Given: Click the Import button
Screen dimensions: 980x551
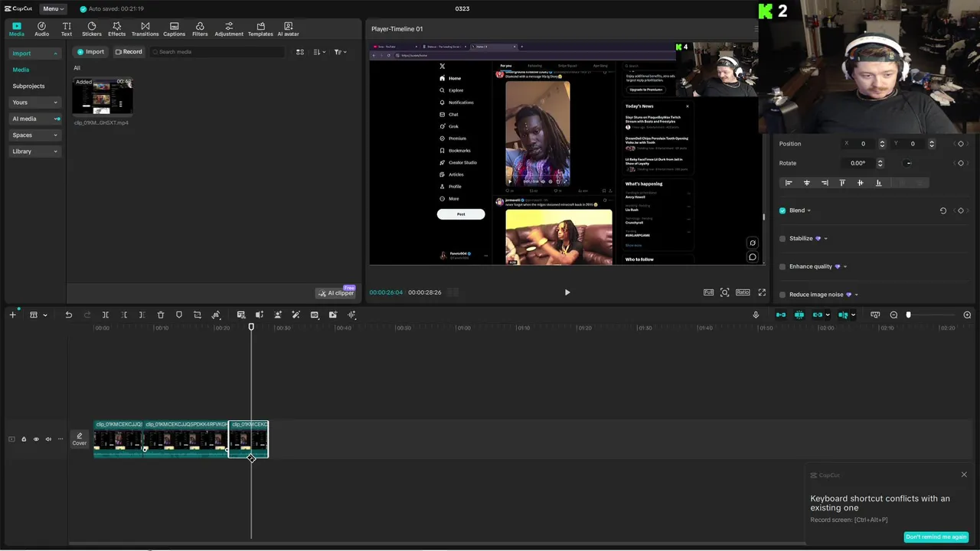Looking at the screenshot, I should click(90, 52).
